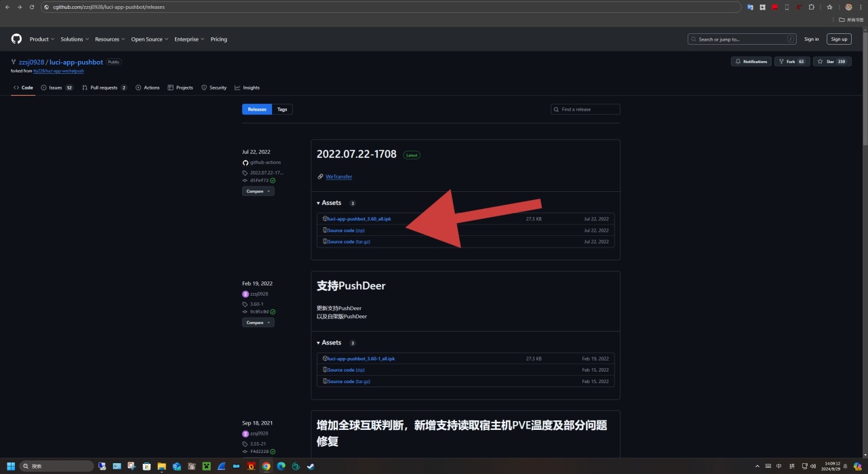Open Copilot icon in taskbar corner
Screen dimensions: 868x474
858,466
